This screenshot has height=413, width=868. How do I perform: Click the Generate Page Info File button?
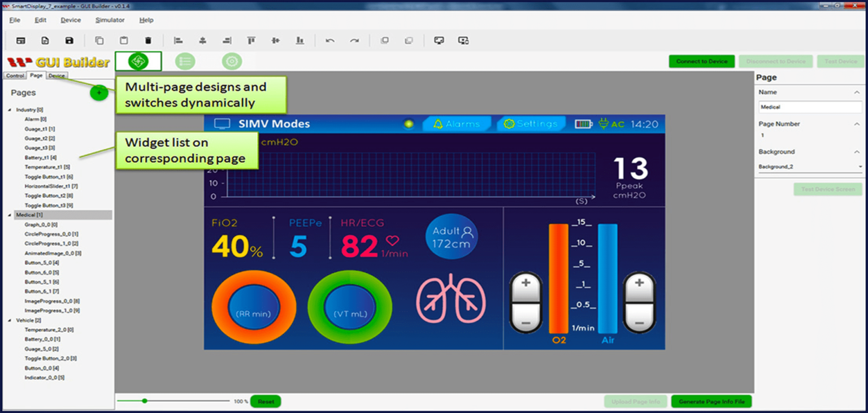[x=711, y=401]
